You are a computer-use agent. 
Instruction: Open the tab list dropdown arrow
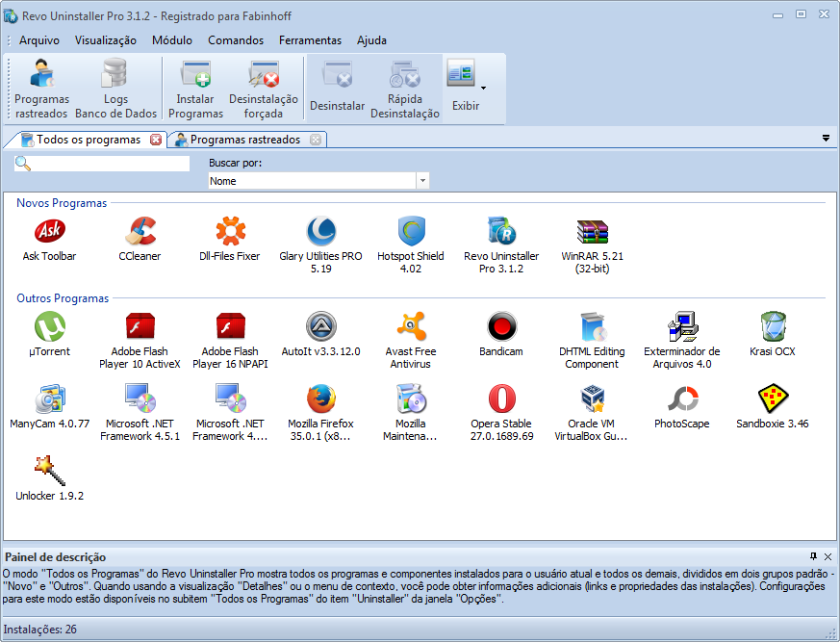click(826, 139)
